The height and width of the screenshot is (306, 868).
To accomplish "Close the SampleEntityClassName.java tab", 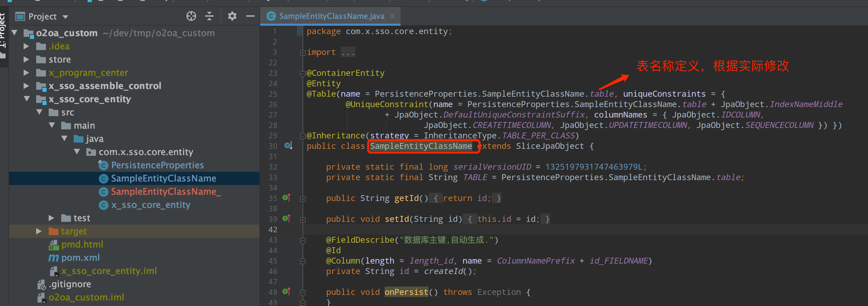I will coord(392,16).
